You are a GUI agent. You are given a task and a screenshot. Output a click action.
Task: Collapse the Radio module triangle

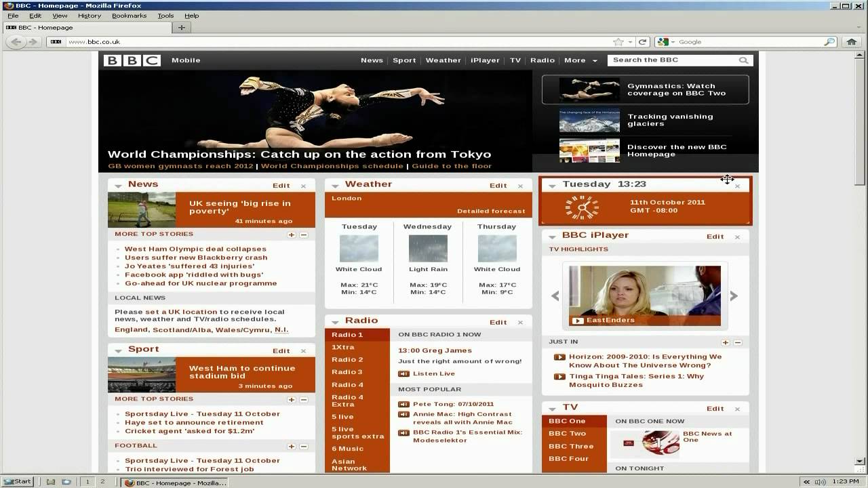point(335,322)
